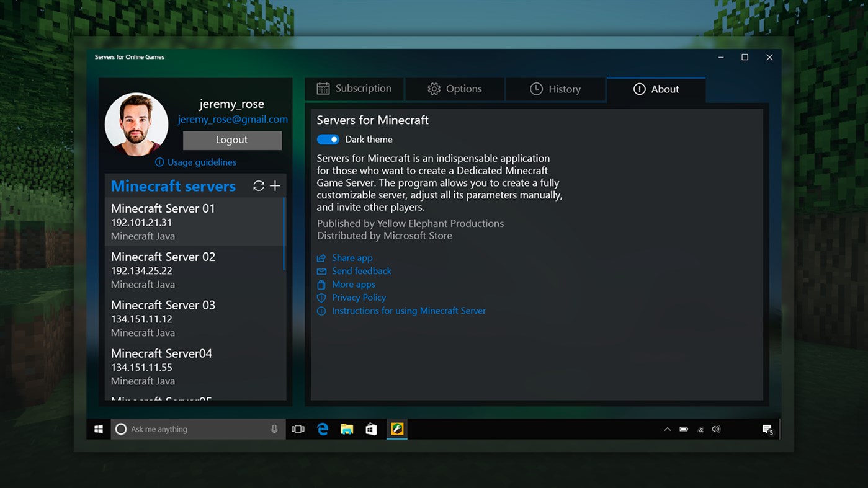The image size is (868, 488).
Task: Click the History tab clock icon
Action: point(537,89)
